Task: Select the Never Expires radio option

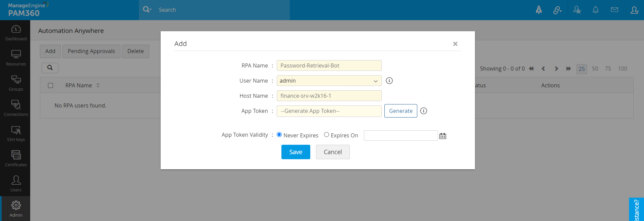Action: point(279,135)
